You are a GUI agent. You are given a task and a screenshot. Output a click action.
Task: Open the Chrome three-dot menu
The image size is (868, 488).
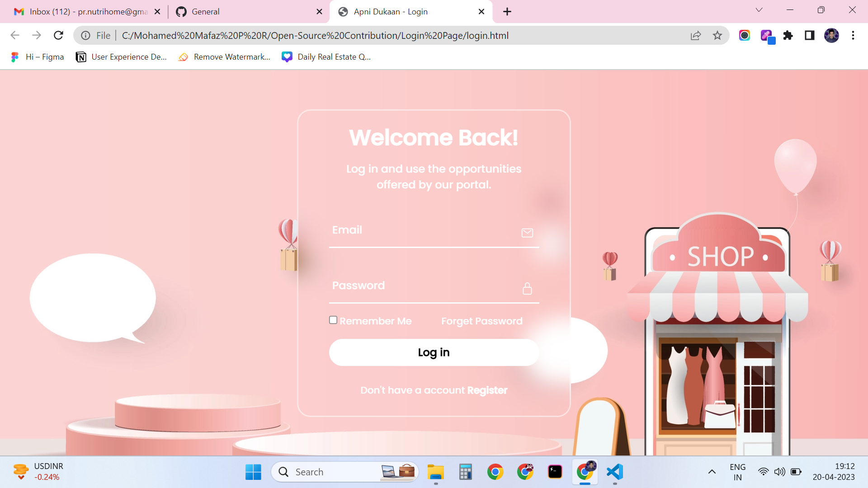pyautogui.click(x=854, y=35)
